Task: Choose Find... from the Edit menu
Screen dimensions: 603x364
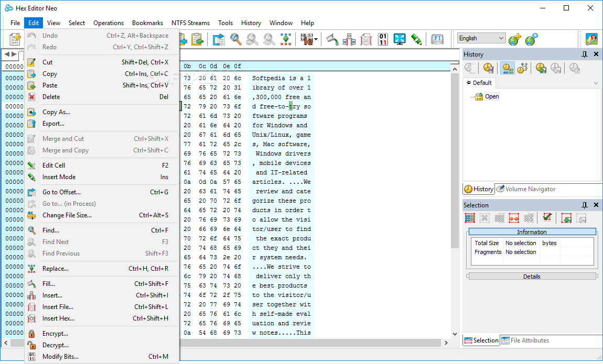Action: [103, 230]
